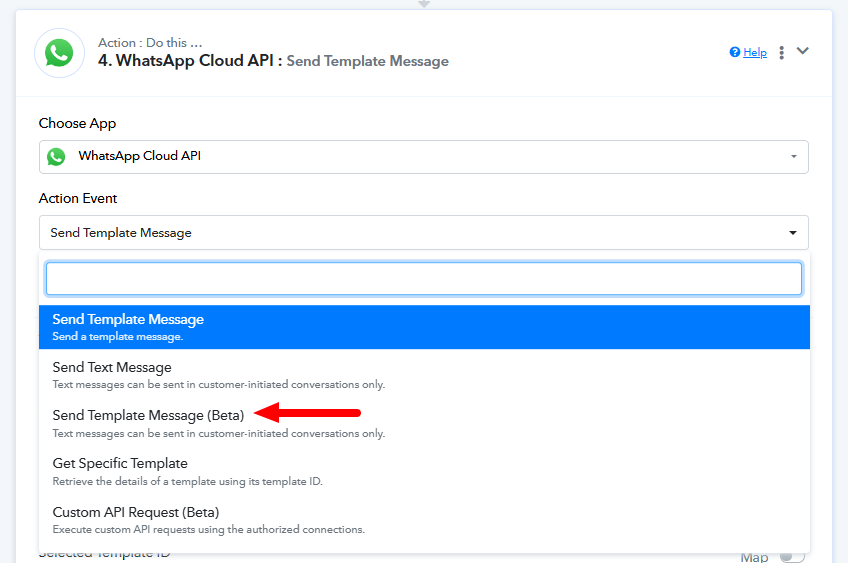Click the step title 'Send Template Message'
Screen dimensions: 848x563
point(367,61)
